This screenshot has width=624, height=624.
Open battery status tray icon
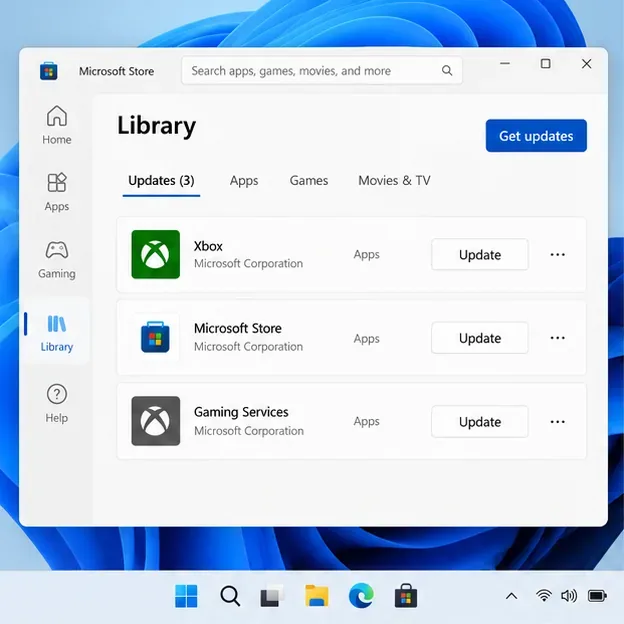click(597, 596)
